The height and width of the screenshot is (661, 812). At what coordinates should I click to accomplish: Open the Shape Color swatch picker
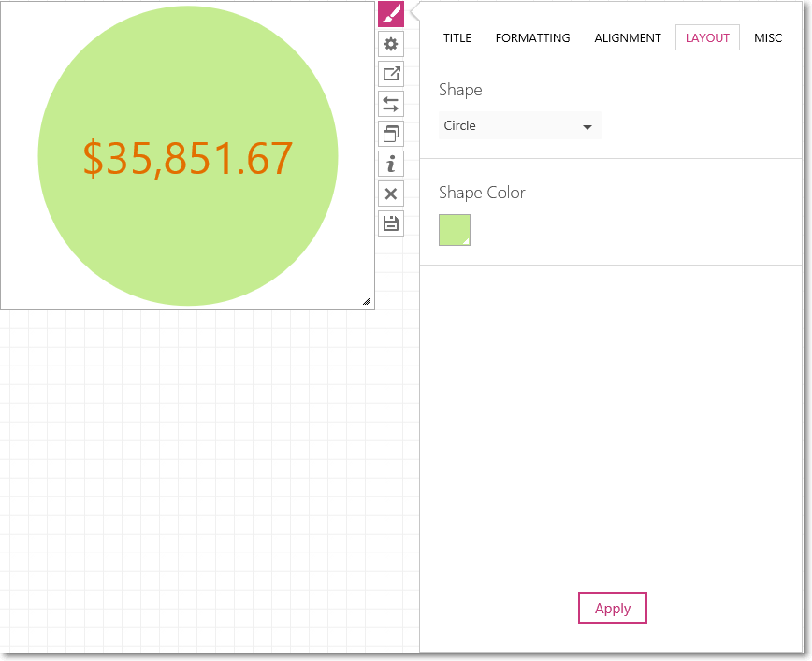[x=455, y=230]
